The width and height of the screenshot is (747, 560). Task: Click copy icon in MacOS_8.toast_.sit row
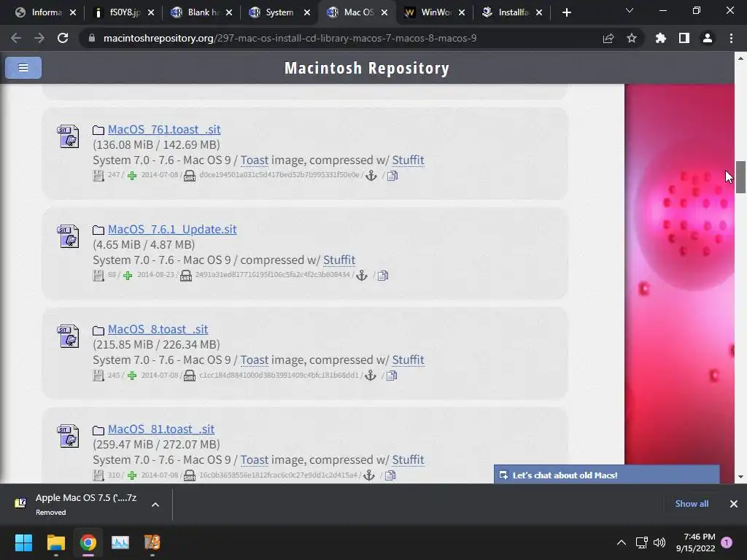[x=392, y=376]
